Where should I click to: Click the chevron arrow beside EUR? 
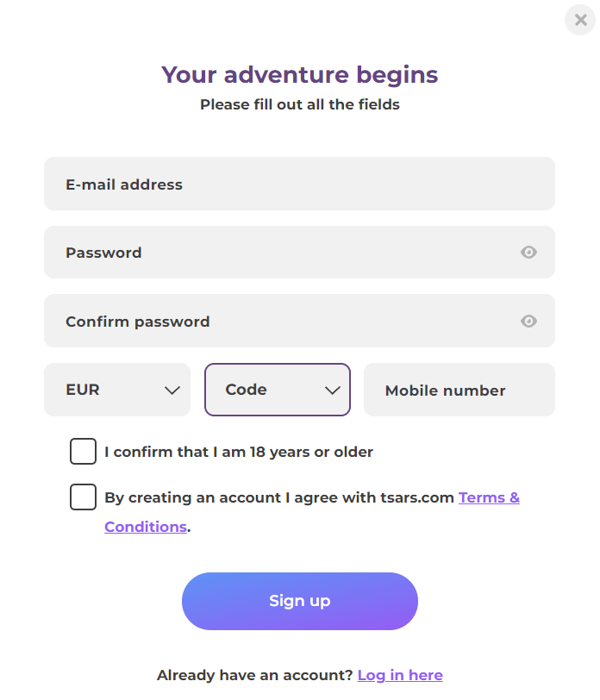pyautogui.click(x=172, y=391)
